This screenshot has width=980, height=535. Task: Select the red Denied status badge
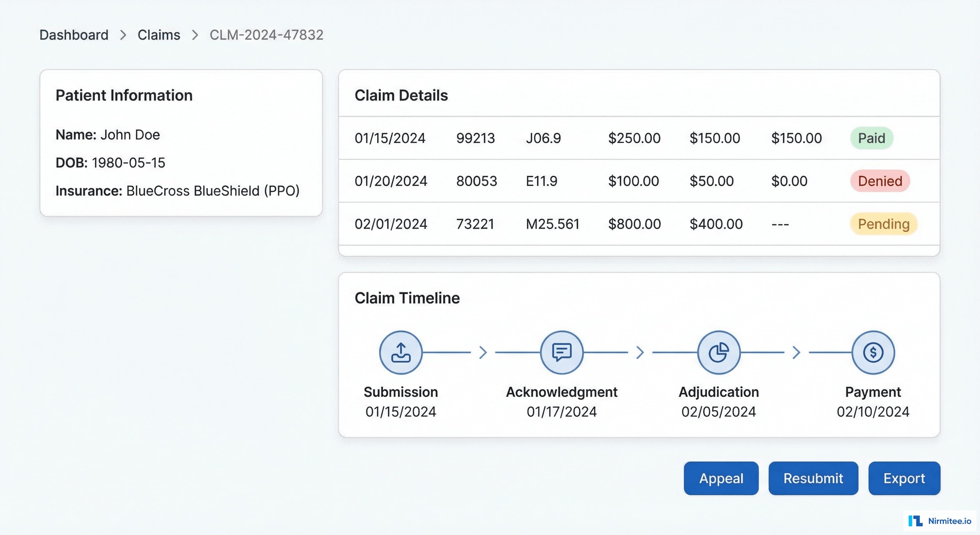pos(879,181)
